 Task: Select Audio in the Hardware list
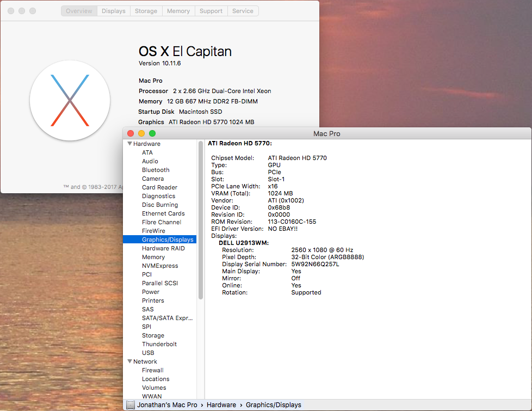(x=150, y=161)
